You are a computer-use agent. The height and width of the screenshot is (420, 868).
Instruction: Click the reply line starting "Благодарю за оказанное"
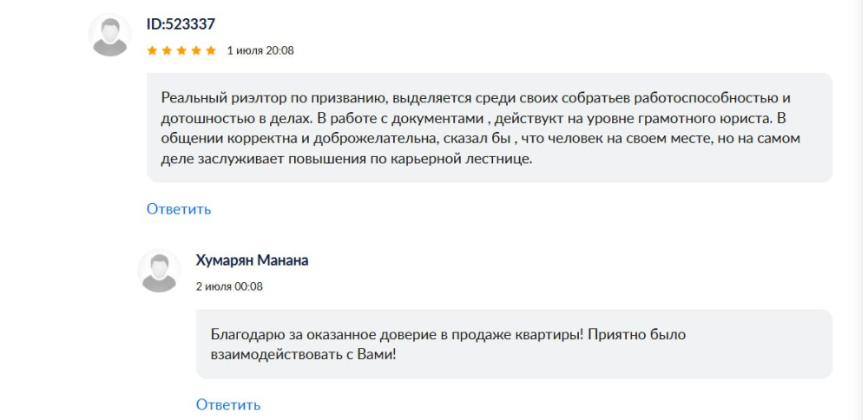(449, 335)
